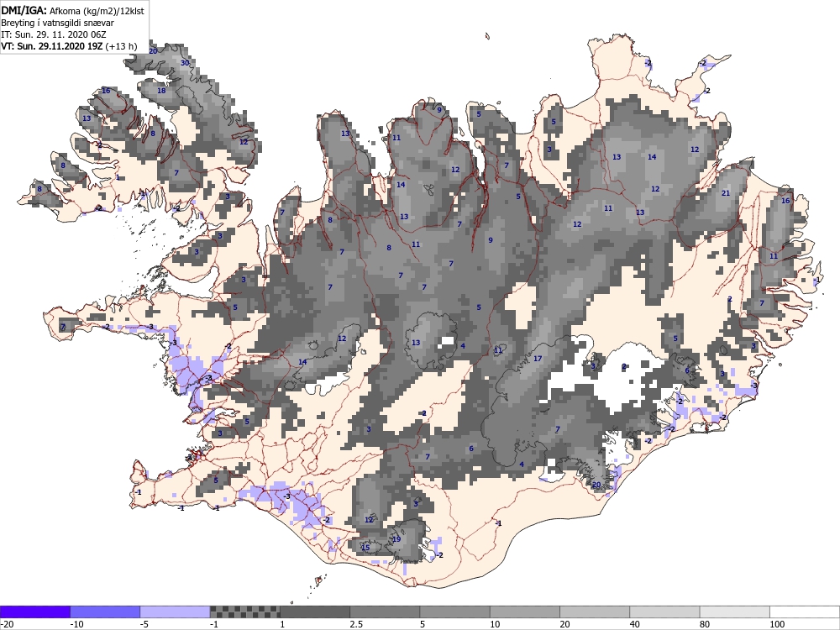Click the '-10' label in the legend
This screenshot has height=630, width=840.
point(77,624)
